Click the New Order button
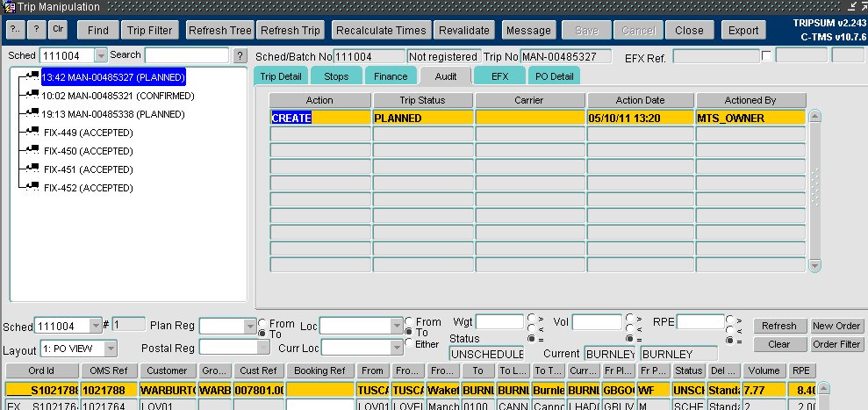Viewport: 868px width, 410px height. [836, 326]
